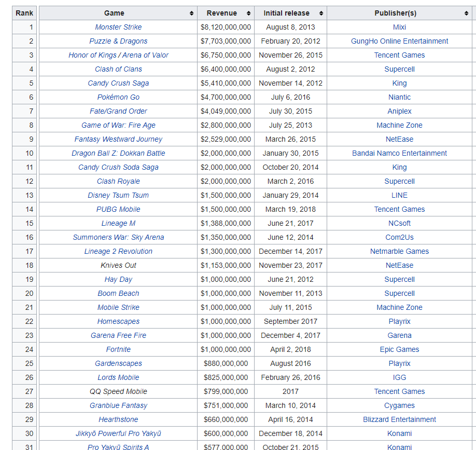The width and height of the screenshot is (476, 450).
Task: Sort table by Initial release arrows
Action: [x=321, y=13]
